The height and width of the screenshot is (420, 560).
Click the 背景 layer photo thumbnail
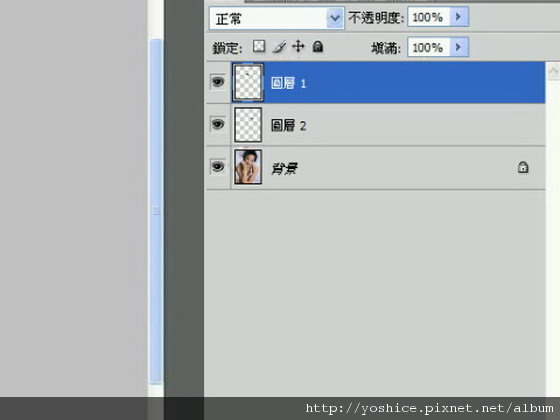coord(248,167)
